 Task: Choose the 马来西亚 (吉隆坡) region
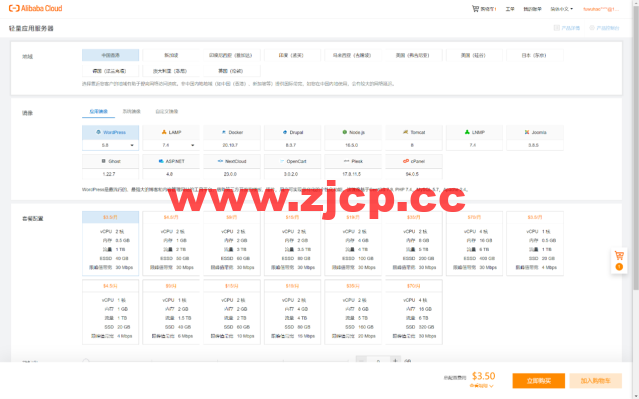[x=353, y=55]
